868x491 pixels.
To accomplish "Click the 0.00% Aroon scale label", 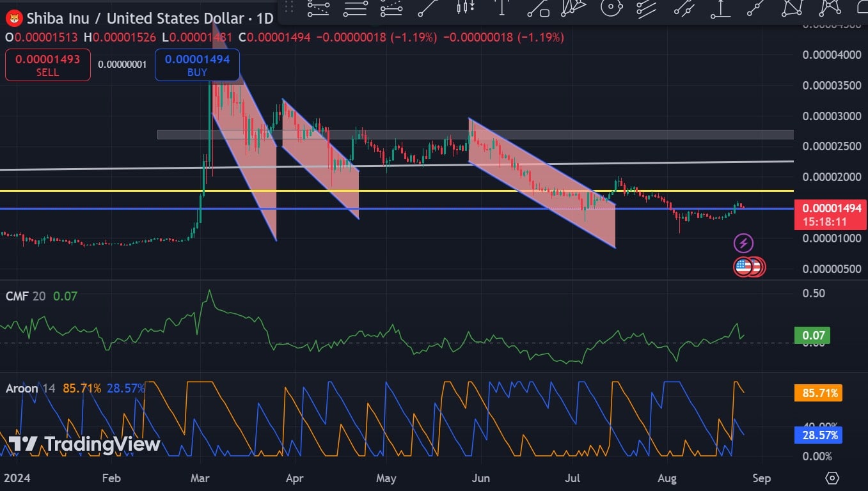I will (x=817, y=456).
